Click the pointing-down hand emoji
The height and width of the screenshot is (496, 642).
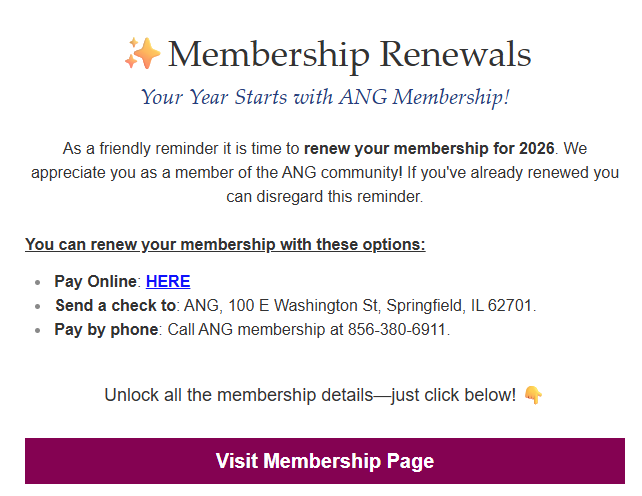tap(533, 395)
